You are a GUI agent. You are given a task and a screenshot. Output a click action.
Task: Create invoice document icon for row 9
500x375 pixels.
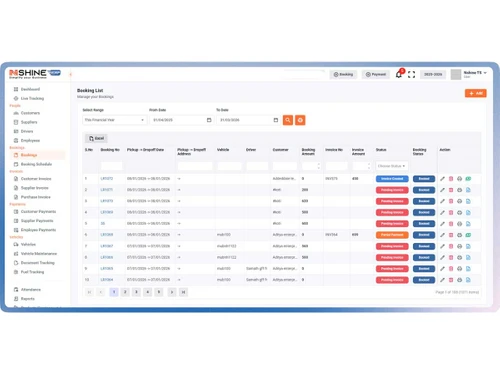click(x=468, y=269)
